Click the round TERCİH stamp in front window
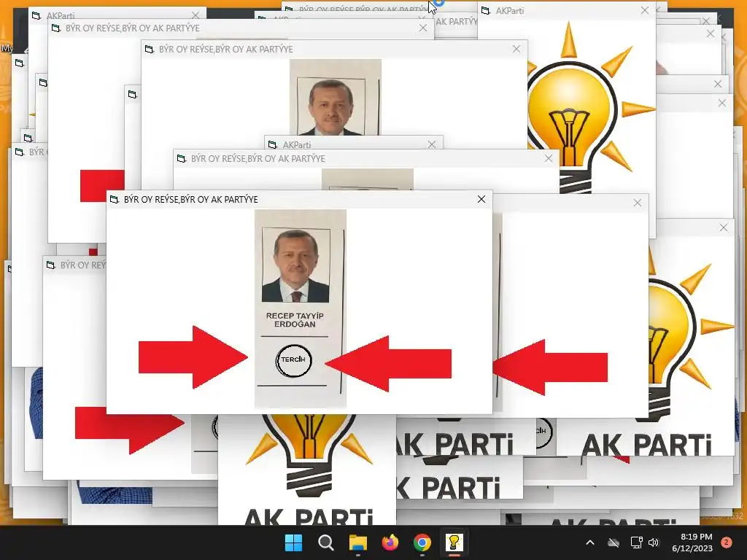The width and height of the screenshot is (747, 560). tap(293, 360)
